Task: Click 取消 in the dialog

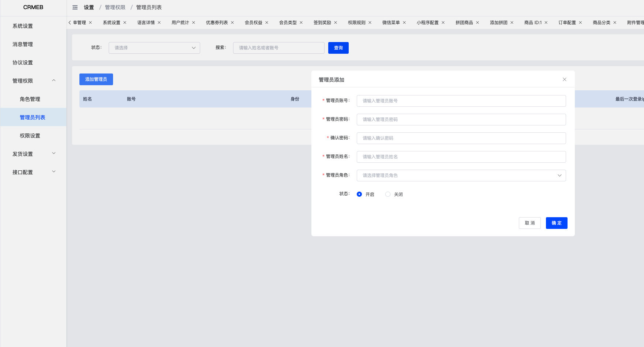Action: 530,223
